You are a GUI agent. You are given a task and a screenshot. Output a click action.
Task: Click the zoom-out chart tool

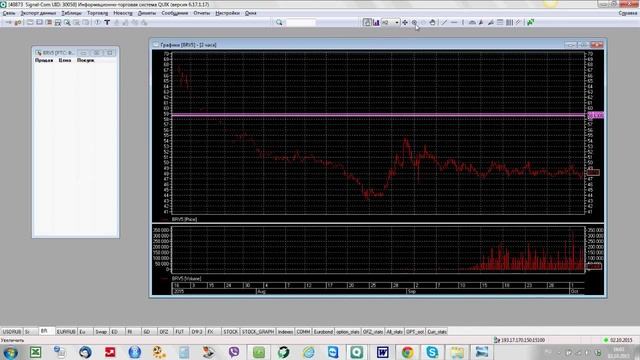coord(423,22)
